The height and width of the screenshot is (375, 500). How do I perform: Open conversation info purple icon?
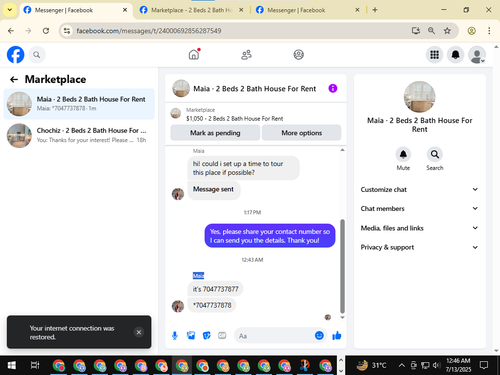(333, 88)
